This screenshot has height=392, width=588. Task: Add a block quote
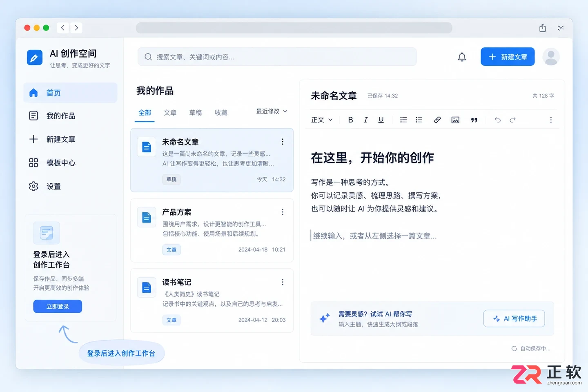tap(474, 120)
